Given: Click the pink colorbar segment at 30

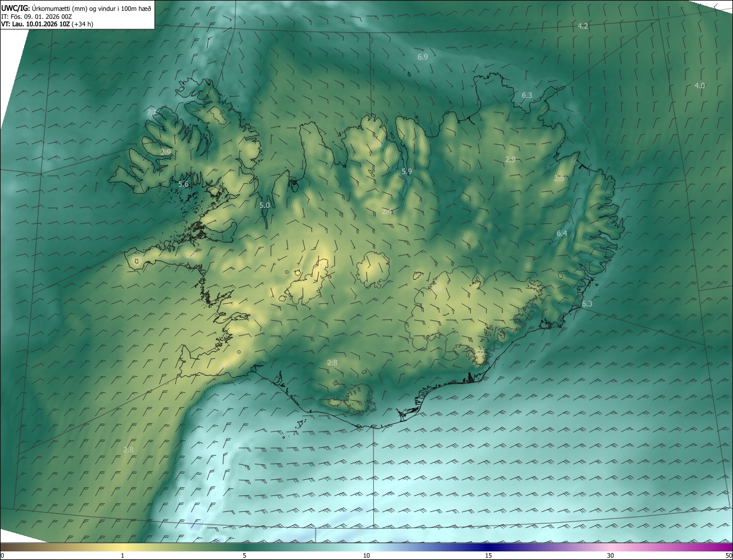Looking at the screenshot, I should point(610,547).
